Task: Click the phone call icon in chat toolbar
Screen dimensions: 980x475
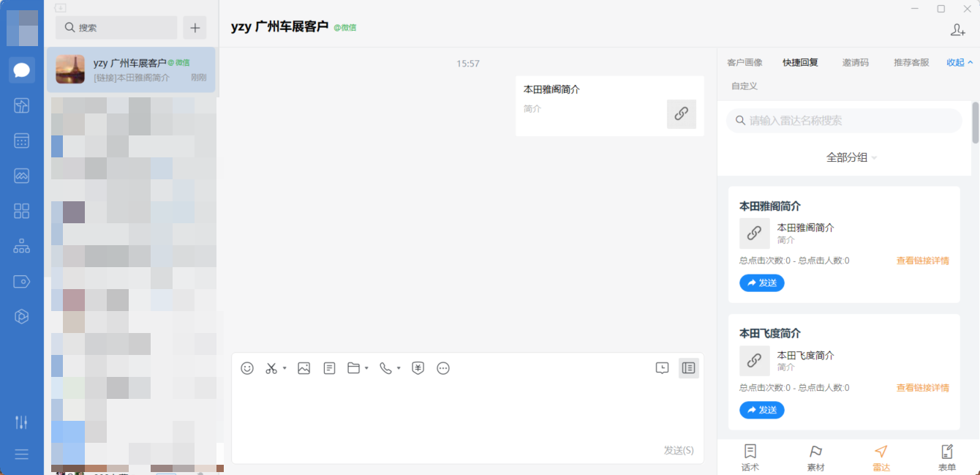Action: click(385, 368)
